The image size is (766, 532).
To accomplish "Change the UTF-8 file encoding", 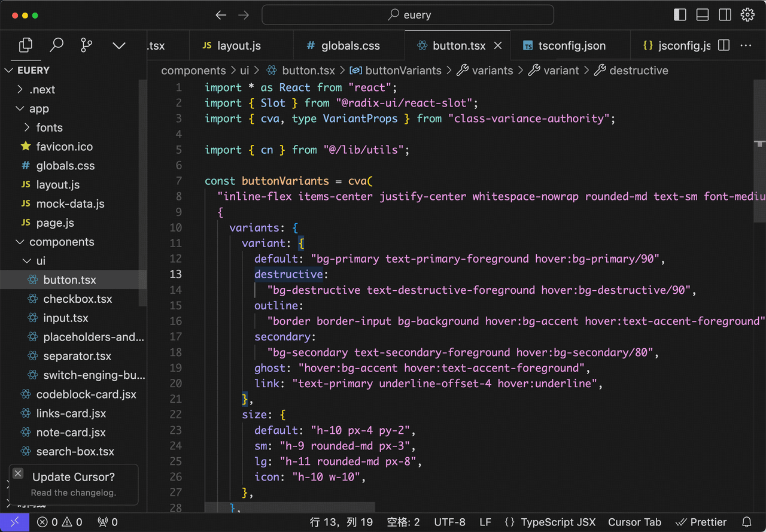I will pyautogui.click(x=449, y=522).
